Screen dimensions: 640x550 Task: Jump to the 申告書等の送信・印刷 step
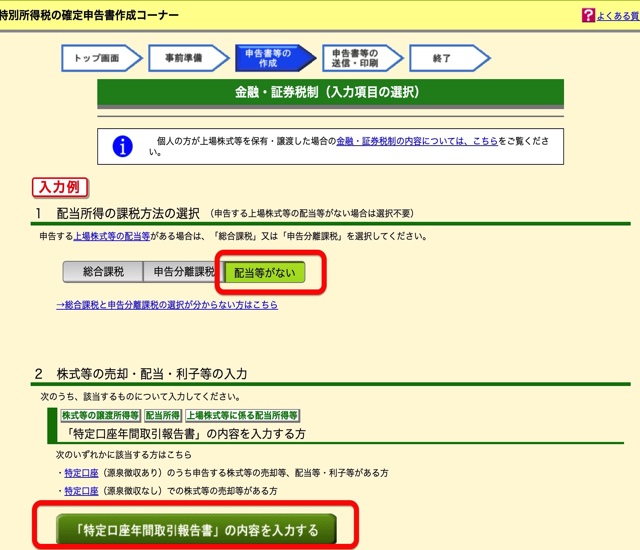(357, 59)
